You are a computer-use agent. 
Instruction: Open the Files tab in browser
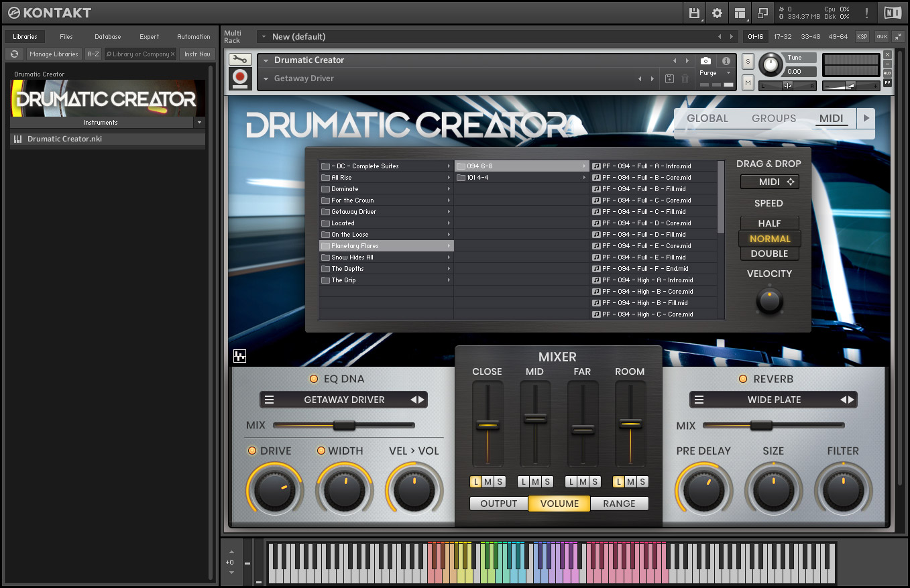click(66, 37)
